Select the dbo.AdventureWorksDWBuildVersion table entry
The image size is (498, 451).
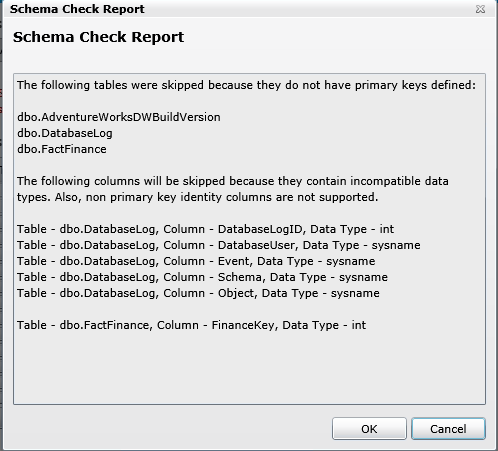point(119,117)
